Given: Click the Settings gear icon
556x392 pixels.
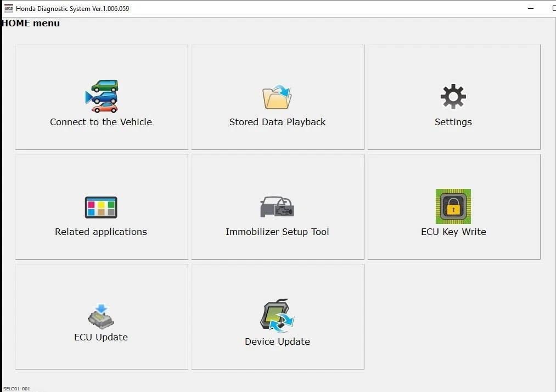Looking at the screenshot, I should point(453,97).
